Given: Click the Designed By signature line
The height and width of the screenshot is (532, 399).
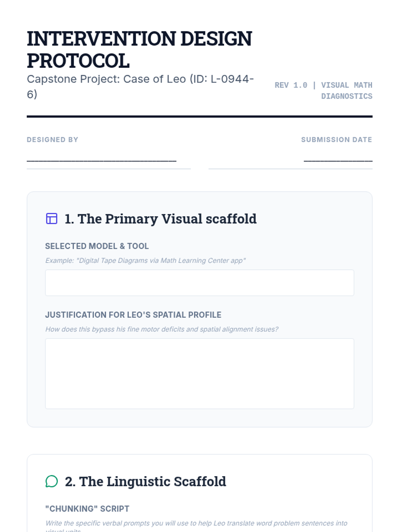Looking at the screenshot, I should pos(101,160).
